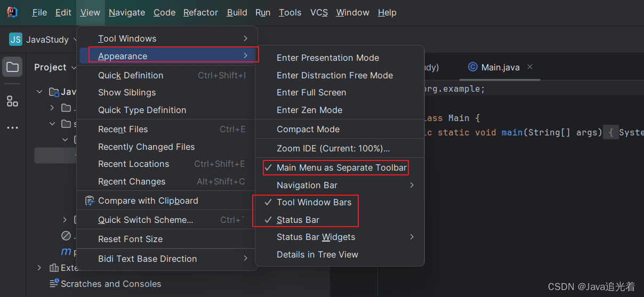Screen dimensions: 644x297
Task: Click the Scratches and Consoles icon
Action: pos(54,284)
